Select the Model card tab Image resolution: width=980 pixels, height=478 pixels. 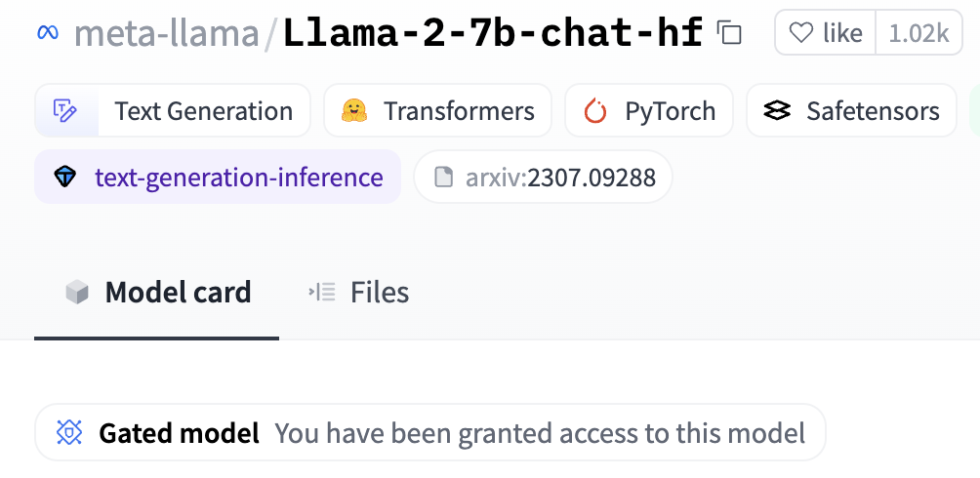(x=157, y=292)
